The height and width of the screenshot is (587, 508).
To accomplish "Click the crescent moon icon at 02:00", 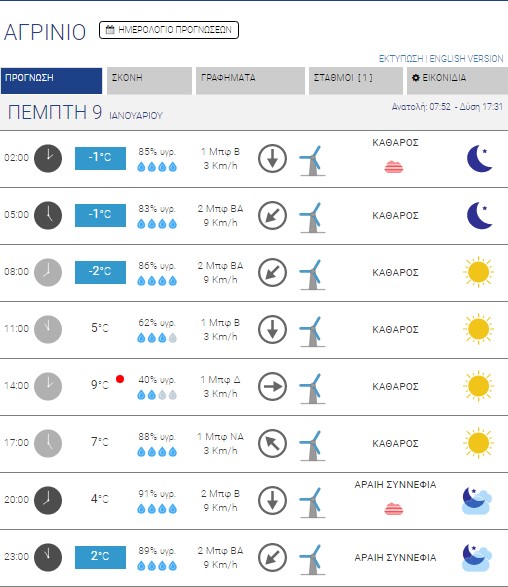I will (x=480, y=158).
